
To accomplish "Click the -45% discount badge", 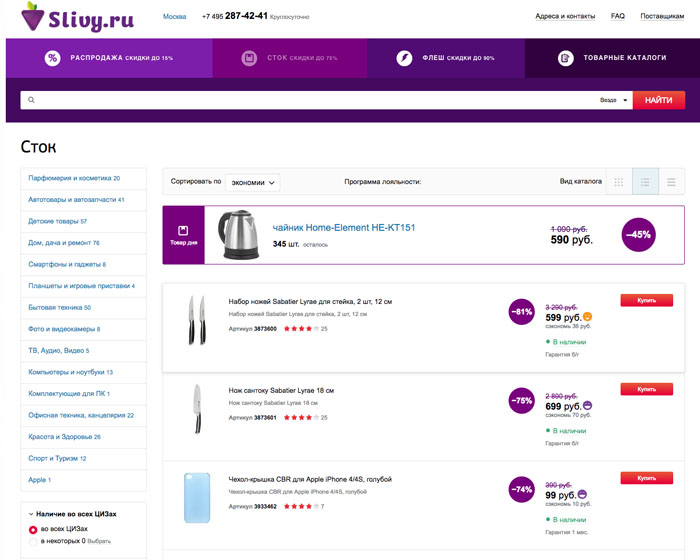I will click(x=638, y=235).
